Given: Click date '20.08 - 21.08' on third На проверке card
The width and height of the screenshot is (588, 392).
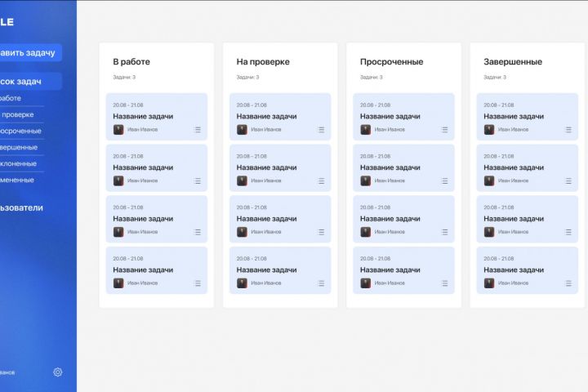Looking at the screenshot, I should (252, 207).
